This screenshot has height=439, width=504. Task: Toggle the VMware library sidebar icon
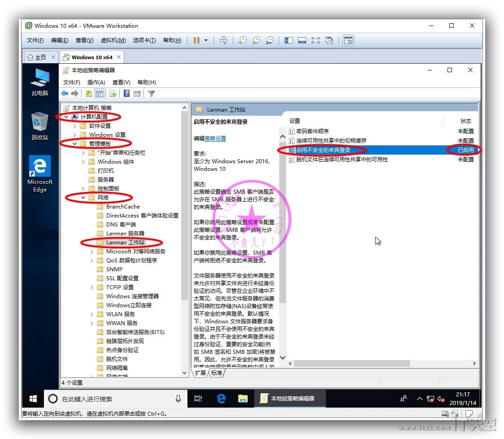click(289, 40)
